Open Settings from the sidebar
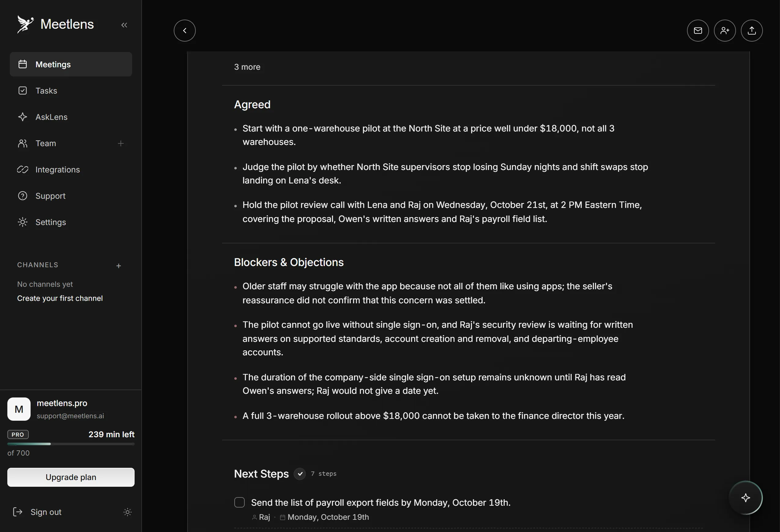The width and height of the screenshot is (780, 532). tap(71, 222)
